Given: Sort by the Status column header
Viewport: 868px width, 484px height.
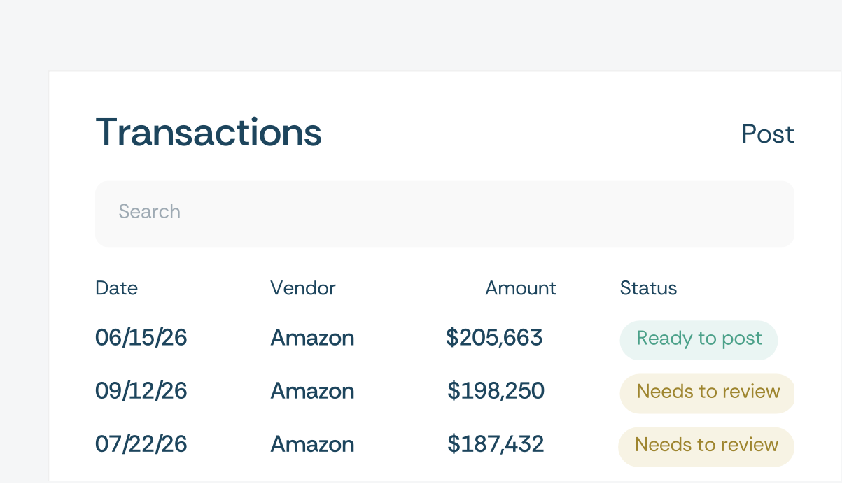Looking at the screenshot, I should point(648,288).
